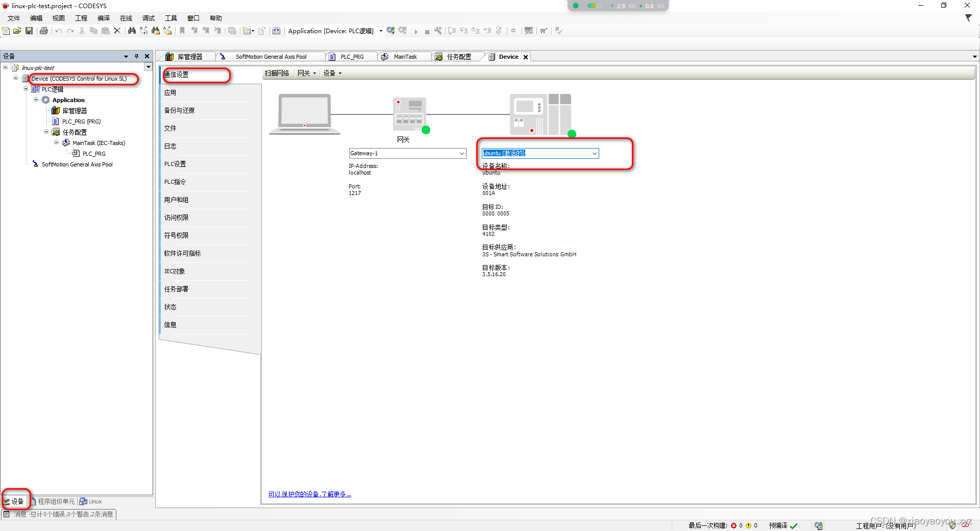The image size is (980, 531).
Task: Click the Delete X icon in the toolbar
Action: [x=117, y=31]
